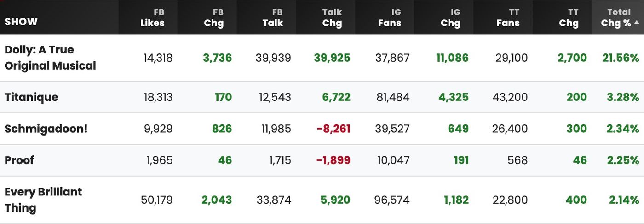Sort table by SHOW column header

click(21, 22)
